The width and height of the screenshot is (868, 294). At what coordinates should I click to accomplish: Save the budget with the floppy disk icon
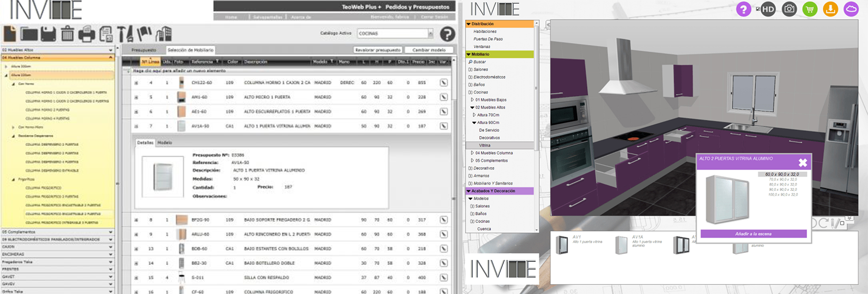pyautogui.click(x=48, y=34)
